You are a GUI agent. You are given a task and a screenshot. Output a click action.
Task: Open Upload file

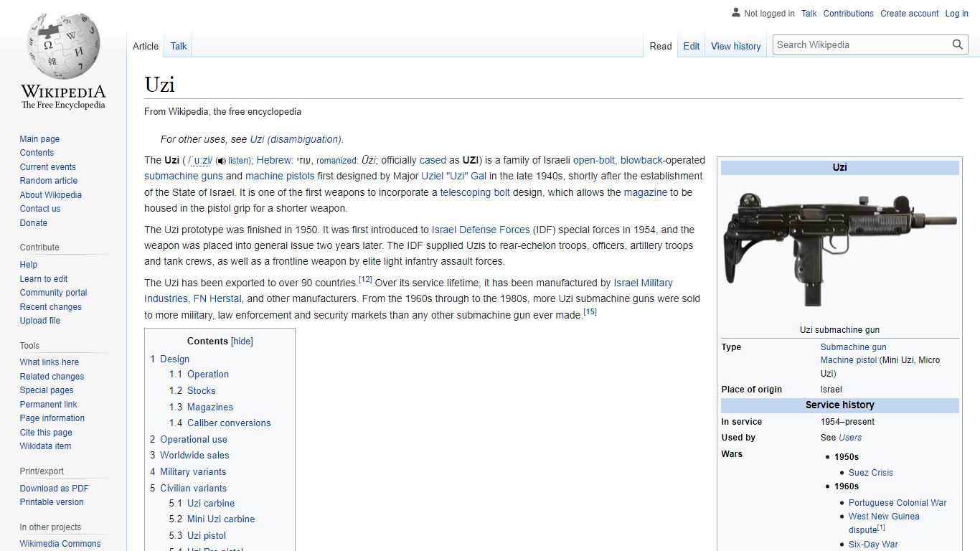[40, 321]
